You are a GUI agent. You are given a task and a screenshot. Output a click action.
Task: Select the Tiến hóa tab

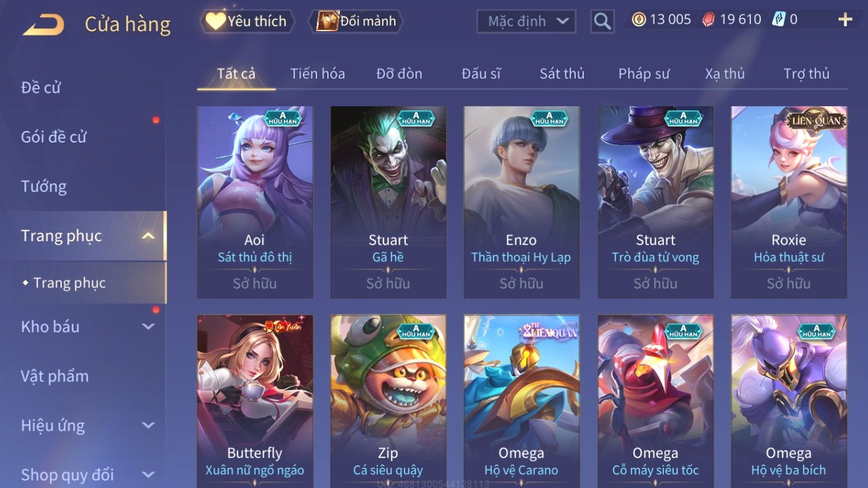[318, 74]
